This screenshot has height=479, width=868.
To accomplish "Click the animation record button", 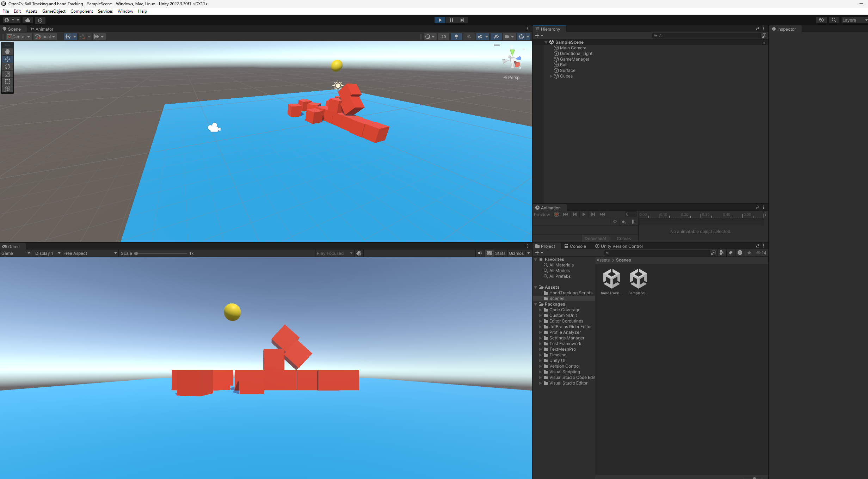I will click(556, 214).
